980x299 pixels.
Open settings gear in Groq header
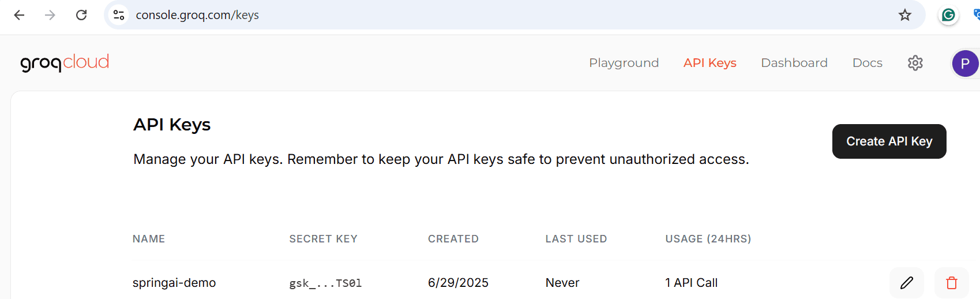click(915, 63)
